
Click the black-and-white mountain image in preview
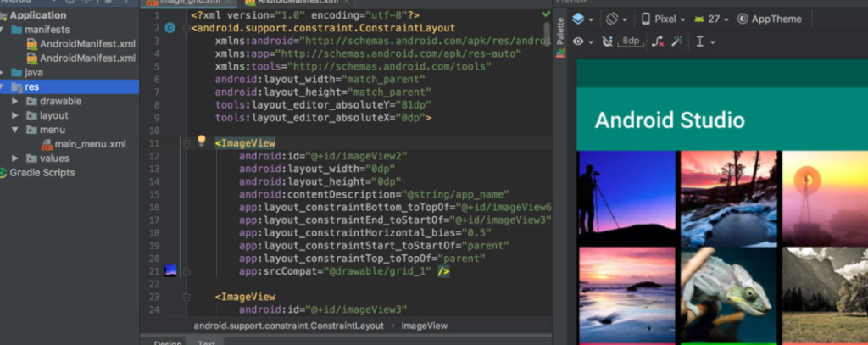tap(825, 295)
